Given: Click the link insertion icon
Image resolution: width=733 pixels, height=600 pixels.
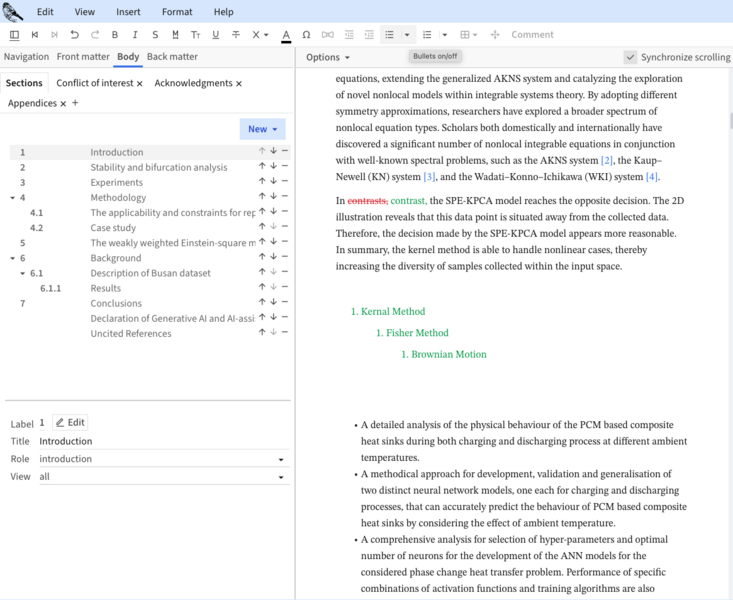Looking at the screenshot, I should pyautogui.click(x=328, y=35).
